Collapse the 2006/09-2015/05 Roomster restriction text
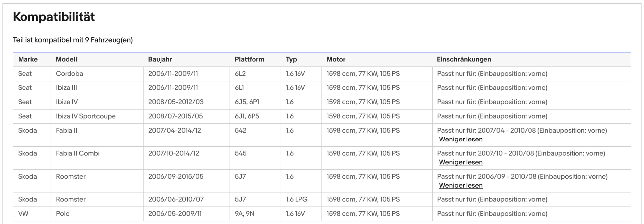 tap(460, 186)
